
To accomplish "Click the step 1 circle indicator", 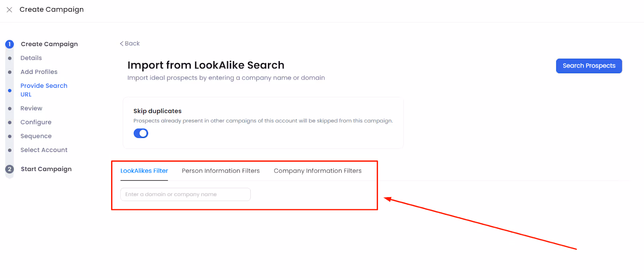I will tap(9, 44).
